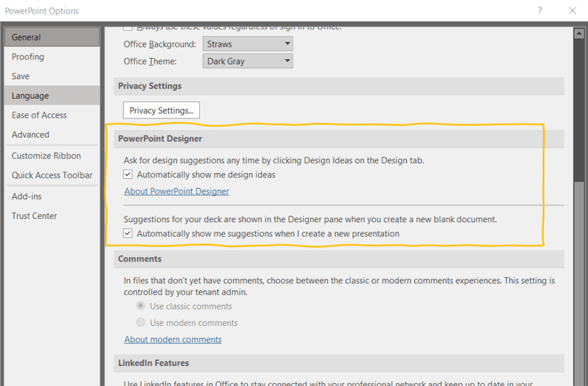Select the Use classic comments radio button
This screenshot has height=386, width=588.
coord(141,306)
